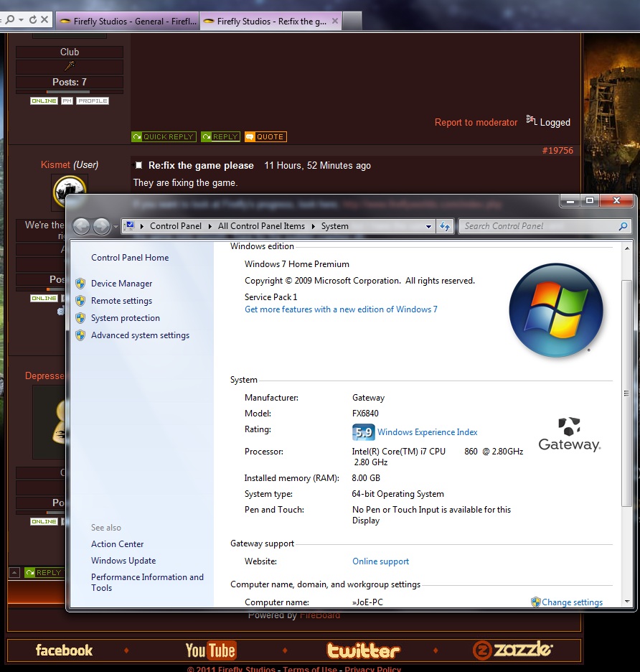Click scroll up arrow in System window
This screenshot has width=640, height=672.
click(626, 248)
